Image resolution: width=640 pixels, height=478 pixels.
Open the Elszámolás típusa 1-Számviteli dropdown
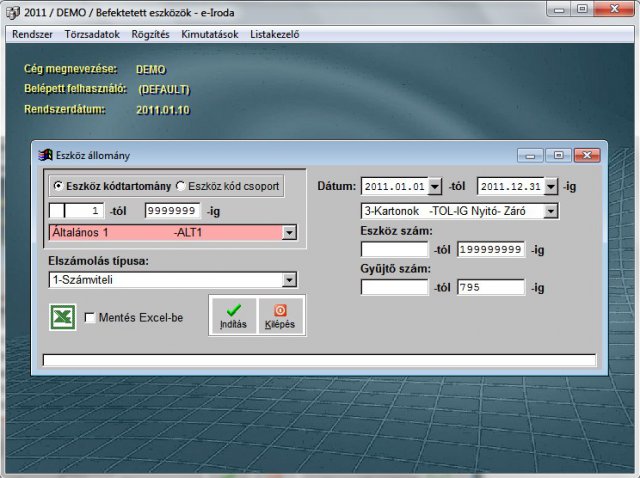(290, 280)
